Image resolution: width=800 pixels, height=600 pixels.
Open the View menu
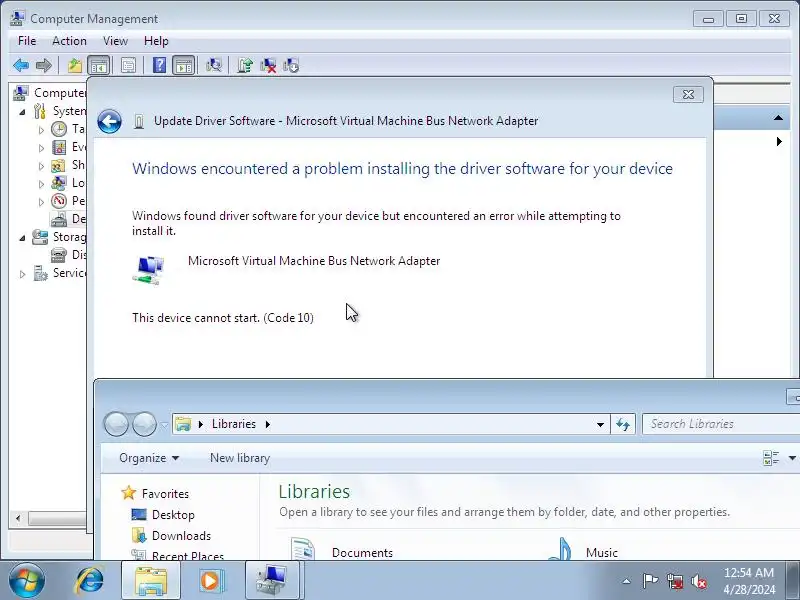coord(115,41)
